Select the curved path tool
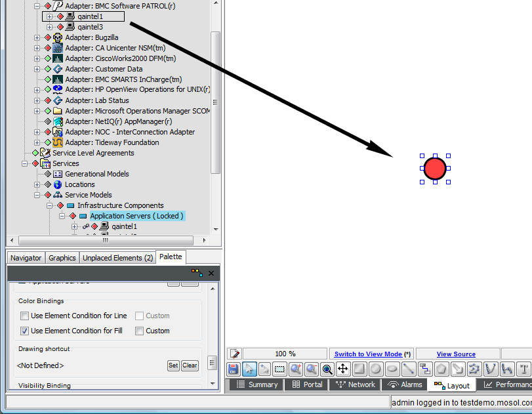 (x=506, y=369)
